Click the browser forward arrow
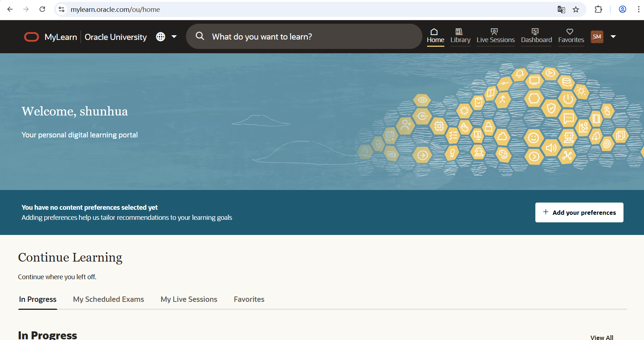644x340 pixels. coord(26,9)
